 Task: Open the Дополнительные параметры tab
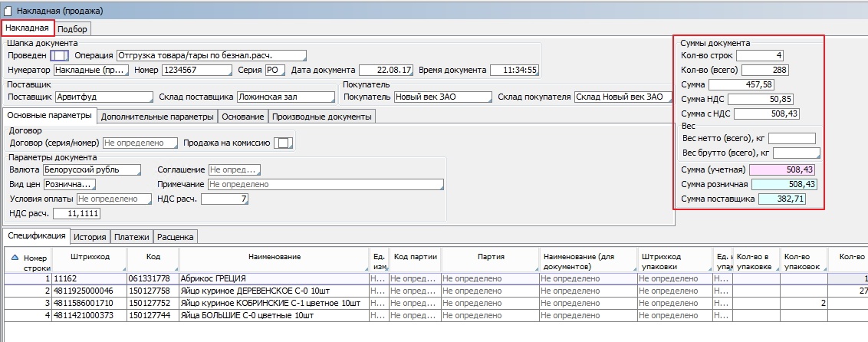point(156,117)
